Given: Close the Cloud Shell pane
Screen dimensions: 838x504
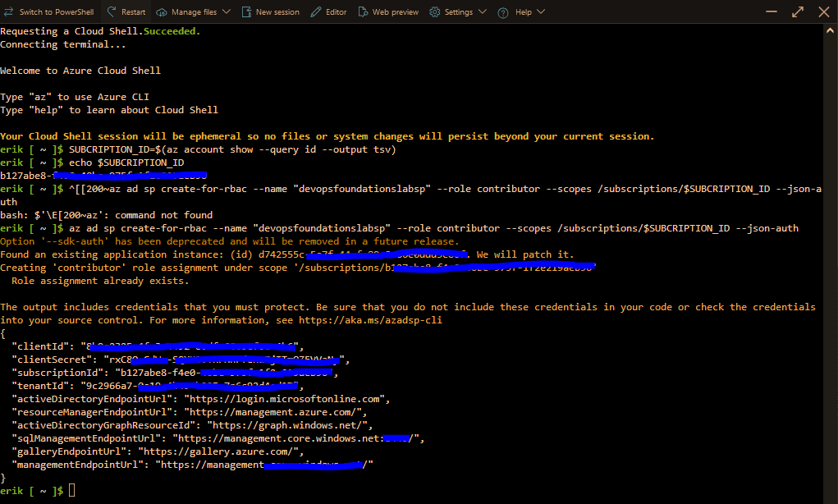Looking at the screenshot, I should pos(823,11).
